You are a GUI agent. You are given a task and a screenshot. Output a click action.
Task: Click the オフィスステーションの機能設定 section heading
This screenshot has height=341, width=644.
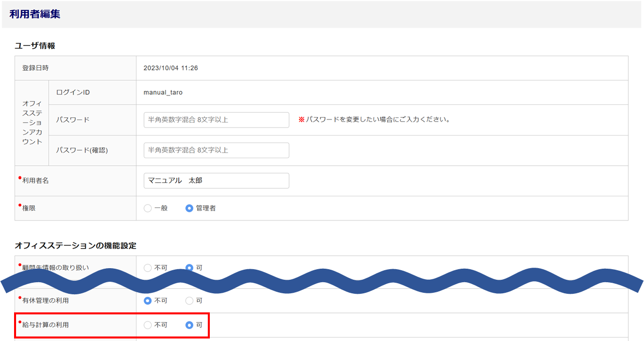tap(75, 246)
